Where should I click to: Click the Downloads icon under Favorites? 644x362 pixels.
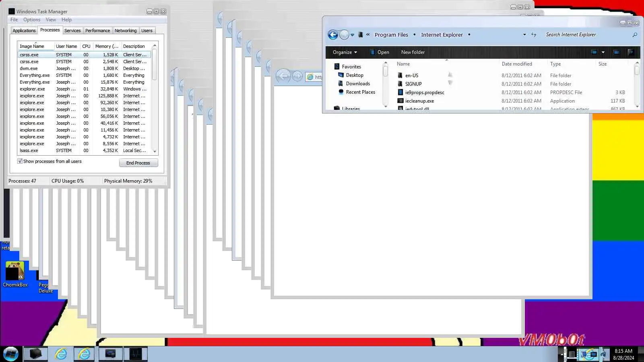click(341, 83)
